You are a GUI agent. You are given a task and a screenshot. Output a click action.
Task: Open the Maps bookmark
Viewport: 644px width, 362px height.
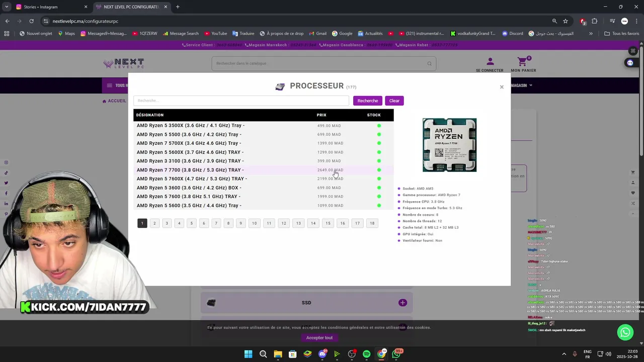pos(66,34)
